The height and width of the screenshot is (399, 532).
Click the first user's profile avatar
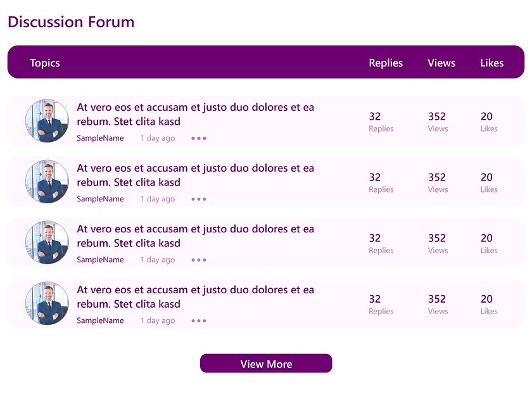tap(46, 120)
